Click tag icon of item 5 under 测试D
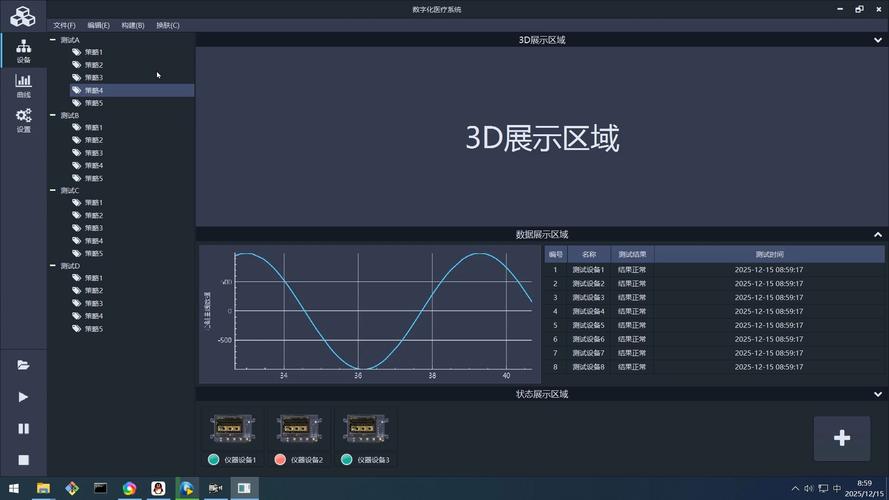 point(77,328)
